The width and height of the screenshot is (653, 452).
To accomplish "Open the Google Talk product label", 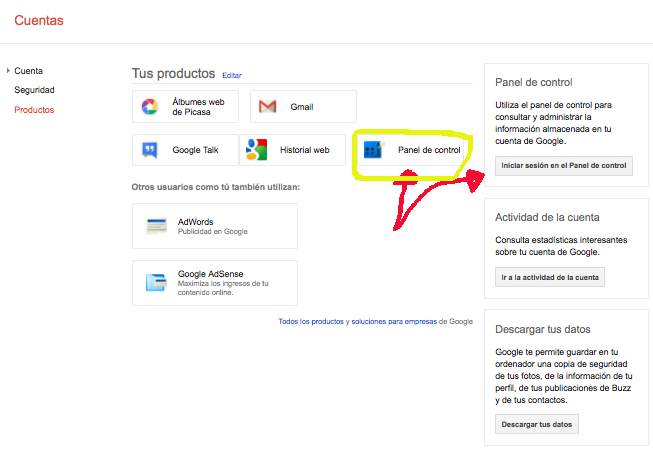I will (195, 150).
